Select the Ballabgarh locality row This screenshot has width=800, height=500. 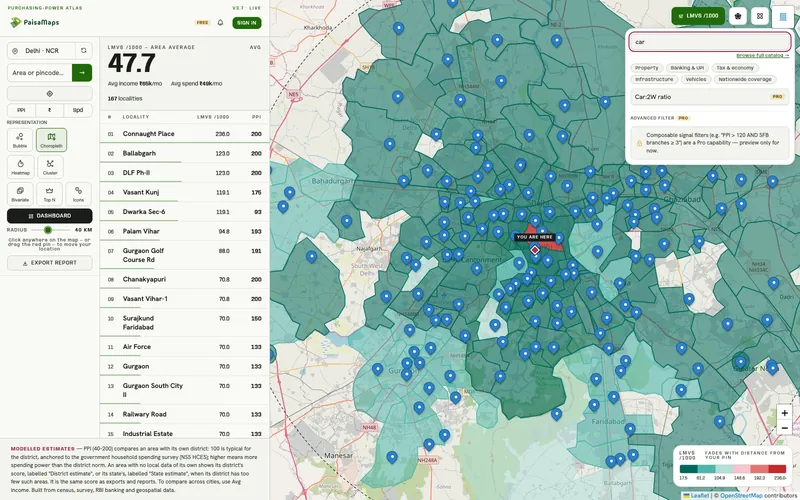tap(184, 154)
